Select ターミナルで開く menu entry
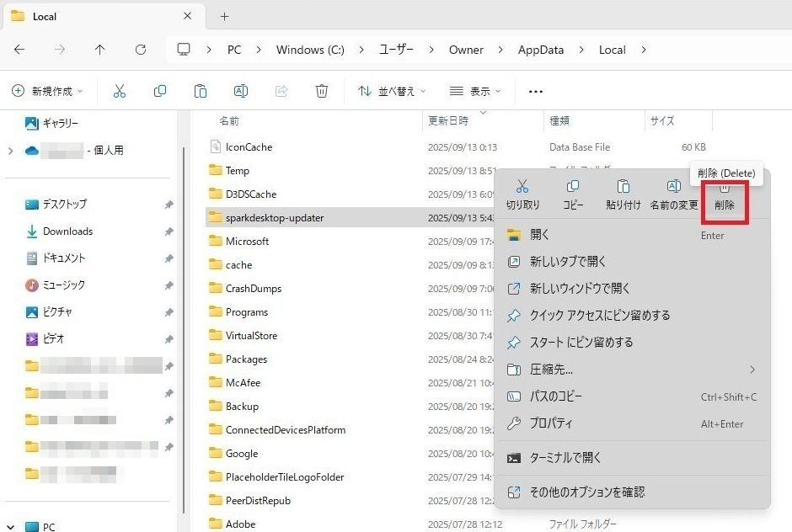The height and width of the screenshot is (532, 792). pos(565,458)
